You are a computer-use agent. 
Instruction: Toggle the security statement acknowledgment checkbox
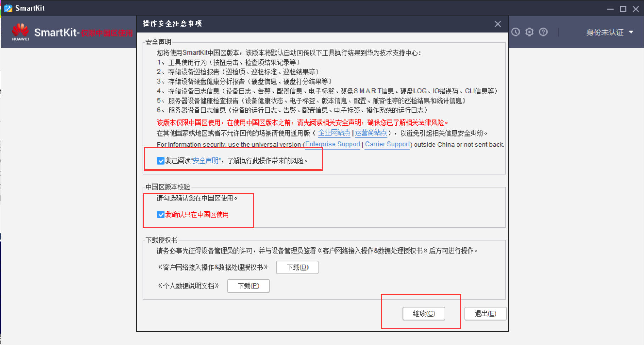click(161, 161)
